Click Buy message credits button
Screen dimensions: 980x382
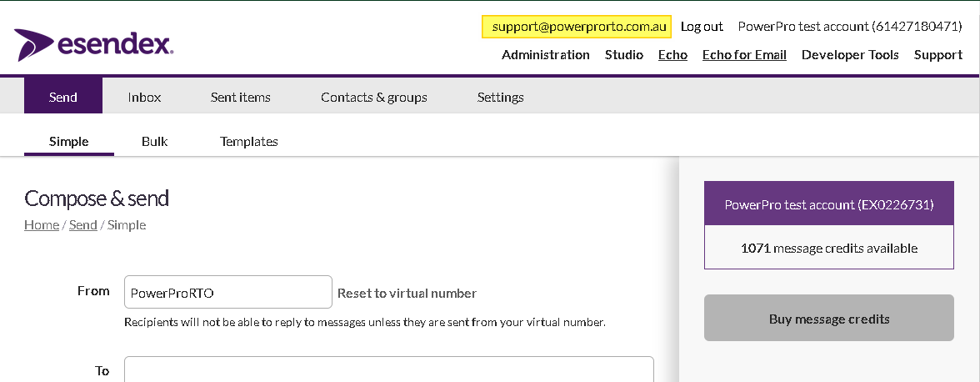[828, 319]
